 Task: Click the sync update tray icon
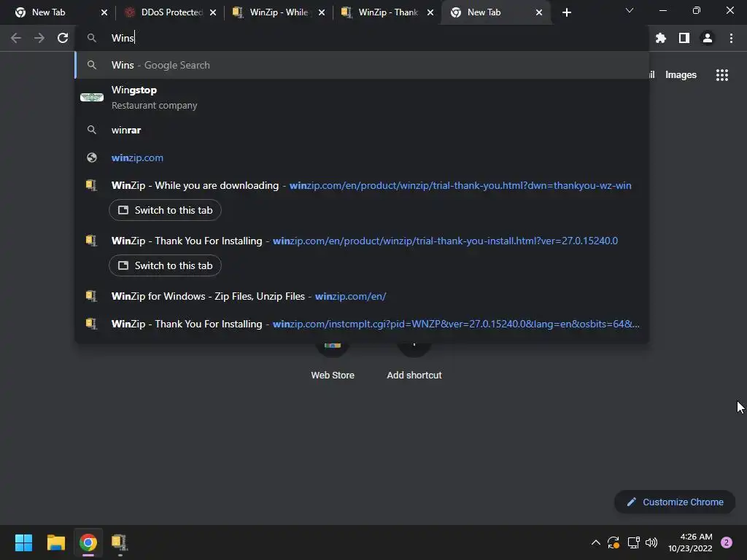coord(613,542)
